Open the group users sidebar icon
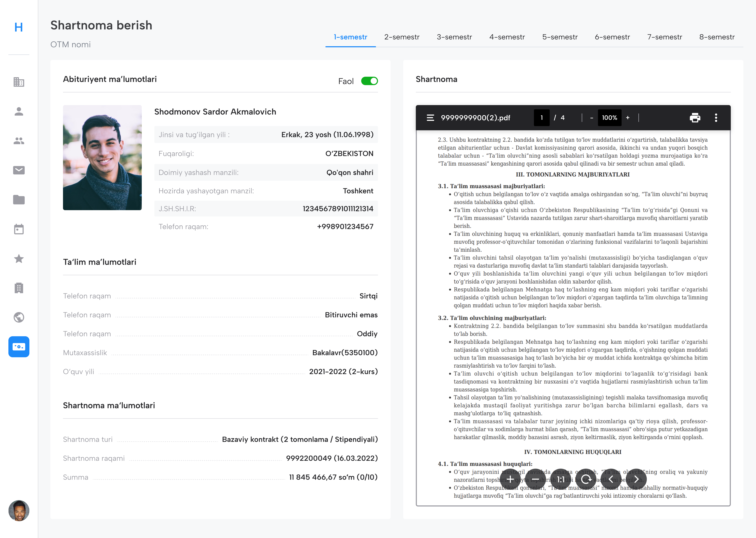 [x=19, y=141]
